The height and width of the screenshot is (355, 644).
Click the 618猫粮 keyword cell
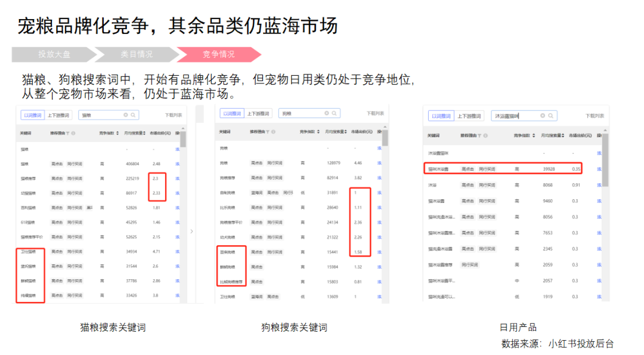[27, 223]
